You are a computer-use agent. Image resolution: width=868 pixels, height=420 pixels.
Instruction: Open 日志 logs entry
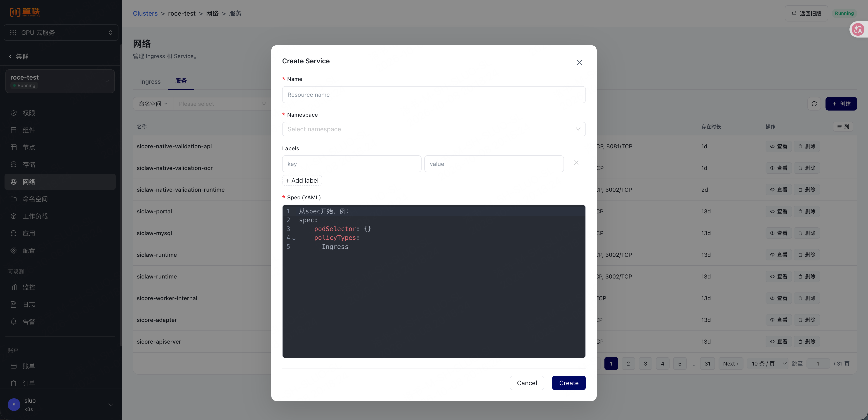(x=60, y=304)
